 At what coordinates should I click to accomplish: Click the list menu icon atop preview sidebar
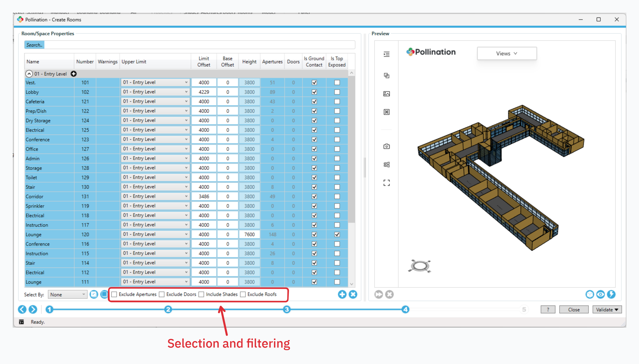click(x=386, y=54)
